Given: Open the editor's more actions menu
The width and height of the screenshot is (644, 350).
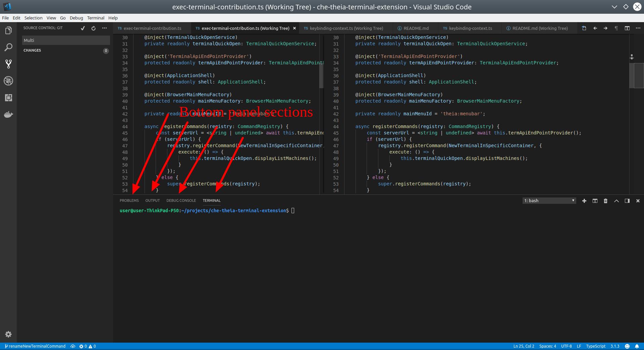Looking at the screenshot, I should (638, 28).
